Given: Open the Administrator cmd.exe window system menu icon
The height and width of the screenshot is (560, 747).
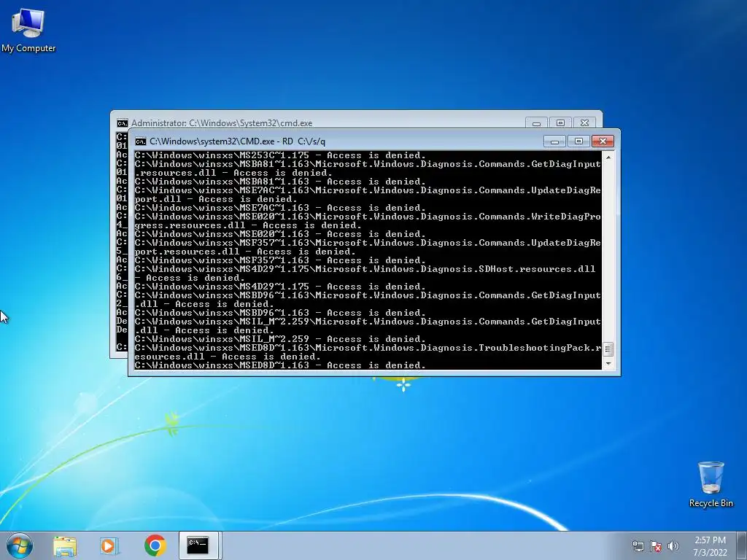Looking at the screenshot, I should (122, 123).
